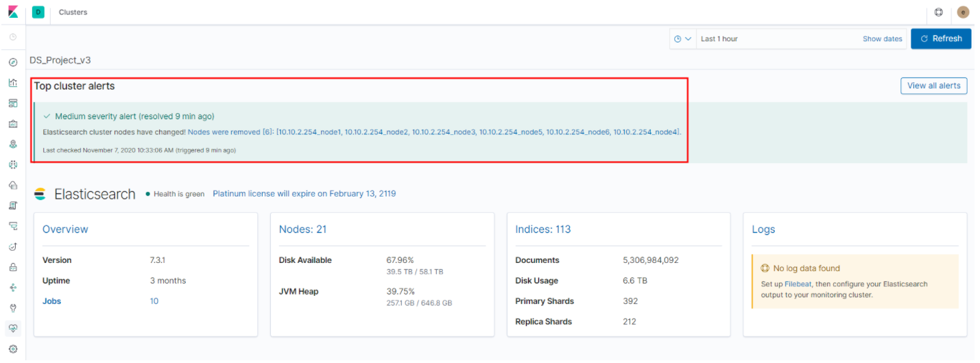Open the space selector avatar D
This screenshot has width=980, height=363.
point(38,12)
